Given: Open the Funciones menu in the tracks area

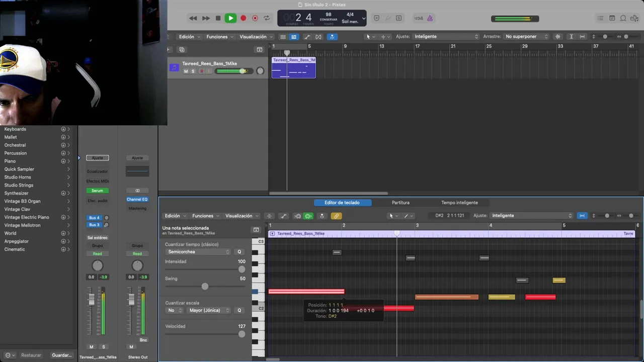Looking at the screenshot, I should coord(220,37).
